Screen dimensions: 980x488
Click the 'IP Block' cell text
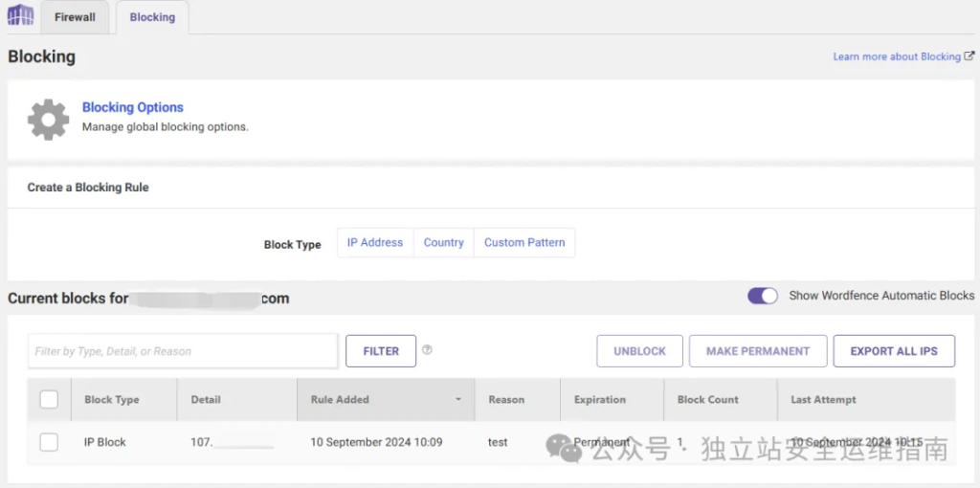click(x=105, y=442)
